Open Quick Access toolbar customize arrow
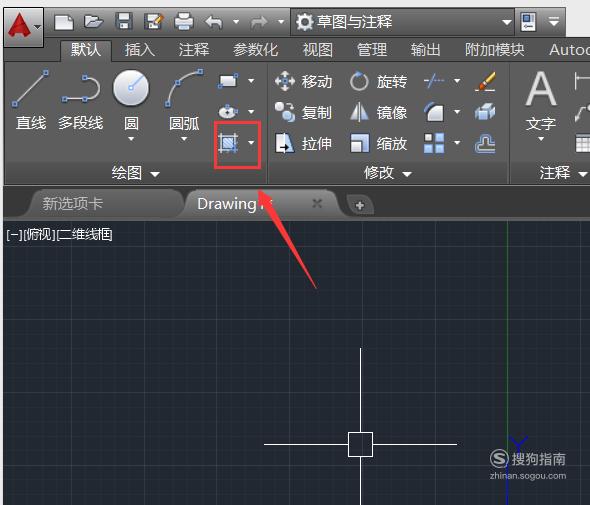Screen dimensions: 590x505 554,21
